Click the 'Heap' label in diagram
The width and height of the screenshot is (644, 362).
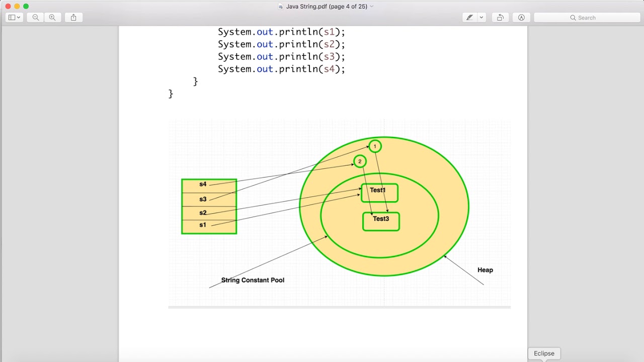(x=485, y=270)
